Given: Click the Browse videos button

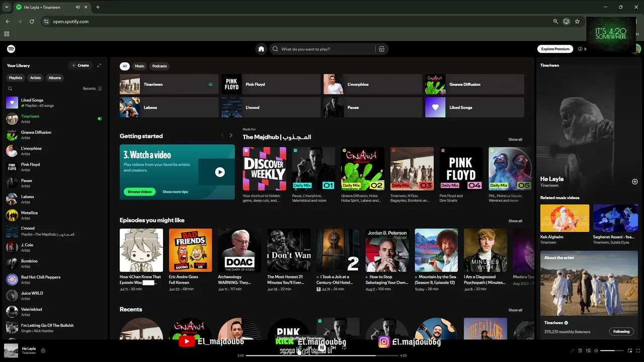Looking at the screenshot, I should [x=139, y=192].
